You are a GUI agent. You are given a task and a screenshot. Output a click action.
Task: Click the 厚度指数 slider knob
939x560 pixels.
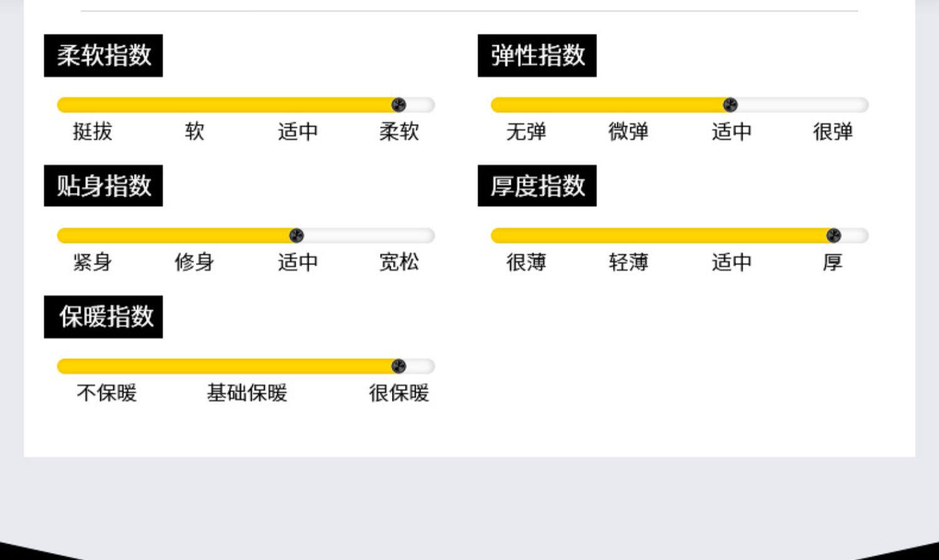click(833, 236)
